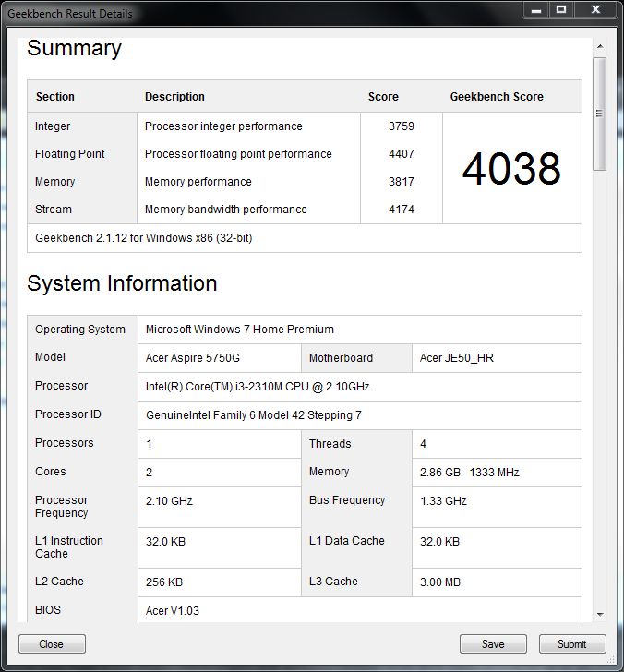Screen dimensions: 624x672
Task: Click the vertical scrollbar thumb
Action: click(x=600, y=114)
